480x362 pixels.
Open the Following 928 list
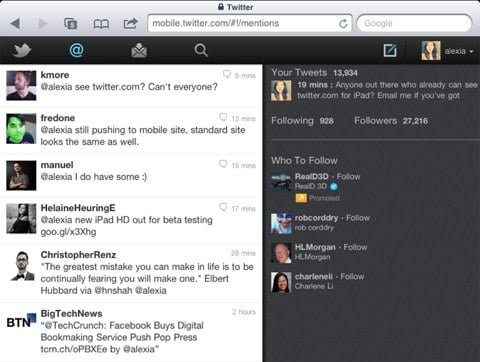click(x=302, y=121)
